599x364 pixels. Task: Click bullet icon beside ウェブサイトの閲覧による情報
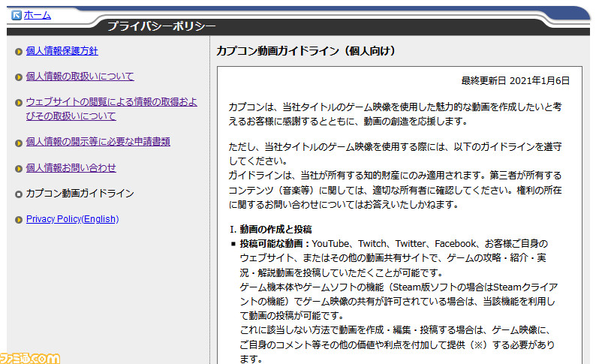tap(18, 103)
